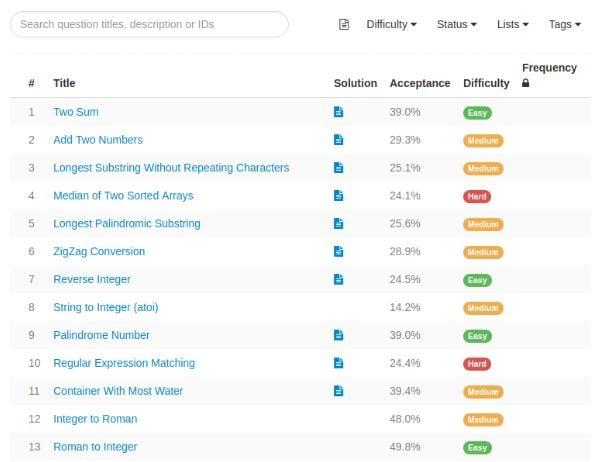
Task: Click solution icon for Median of Two Sorted Arrays
Action: 338,196
